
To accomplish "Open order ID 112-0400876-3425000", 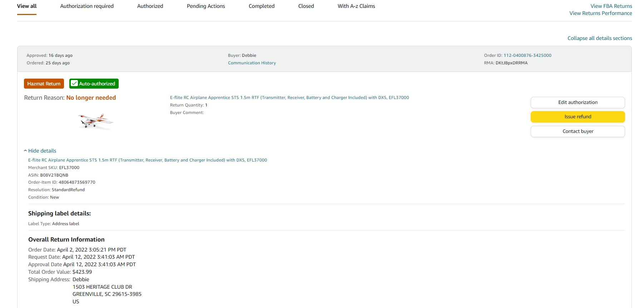I will 527,55.
